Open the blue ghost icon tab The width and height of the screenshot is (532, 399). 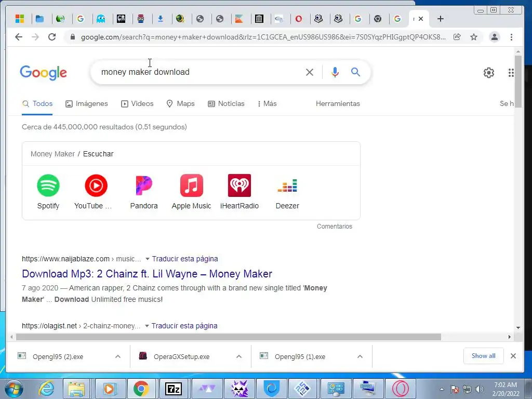[101, 19]
